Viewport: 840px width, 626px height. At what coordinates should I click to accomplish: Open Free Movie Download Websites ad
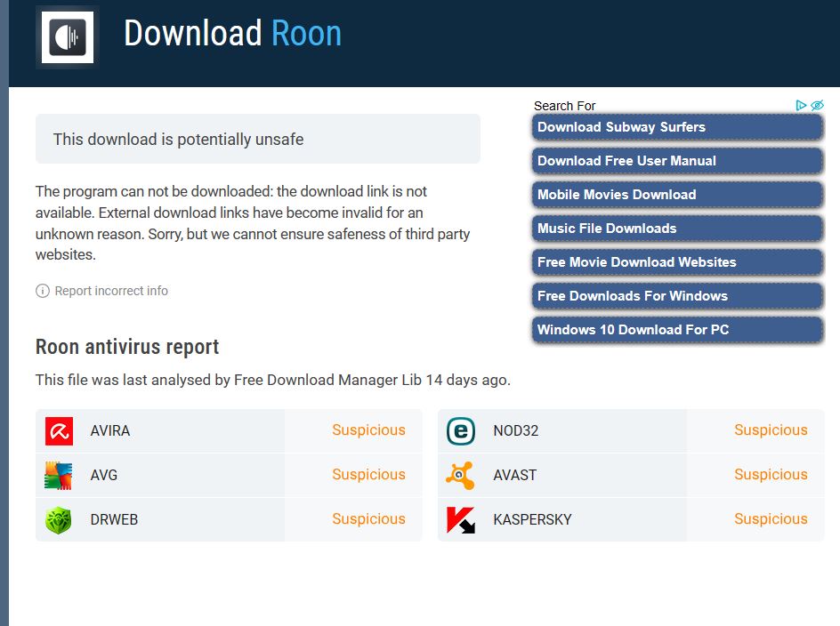point(677,262)
